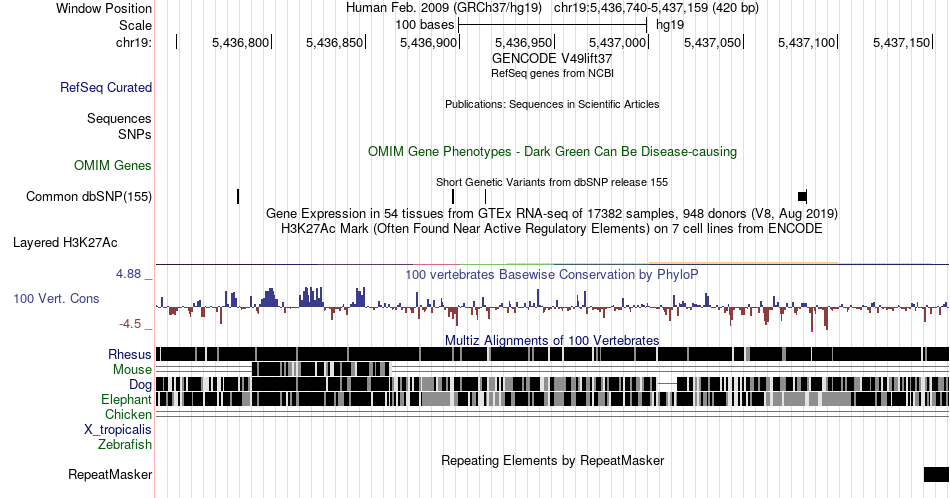Click the OMIM Gene Phenotypes title text
The width and height of the screenshot is (950, 498).
tap(552, 151)
